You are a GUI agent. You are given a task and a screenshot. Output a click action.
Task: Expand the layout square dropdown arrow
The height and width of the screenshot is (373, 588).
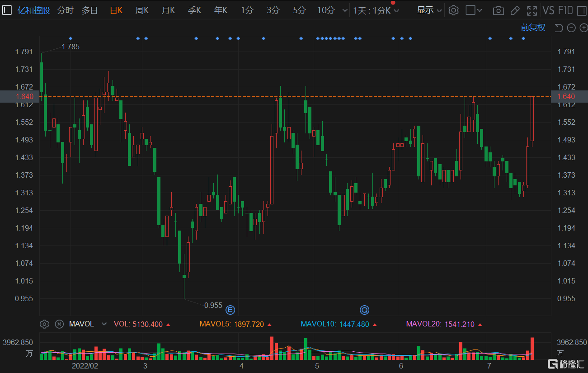[x=480, y=10]
